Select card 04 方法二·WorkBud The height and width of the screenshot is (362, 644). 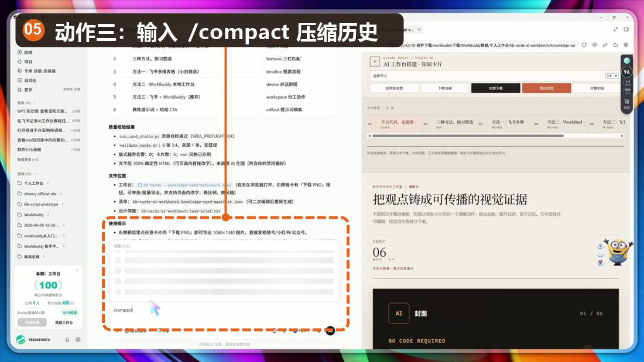pos(560,124)
